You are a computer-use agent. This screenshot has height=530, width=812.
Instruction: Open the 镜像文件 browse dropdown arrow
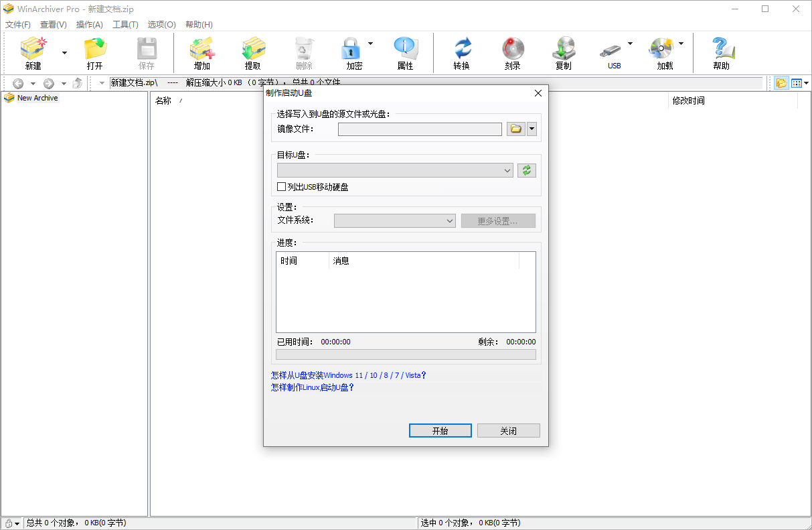coord(531,129)
